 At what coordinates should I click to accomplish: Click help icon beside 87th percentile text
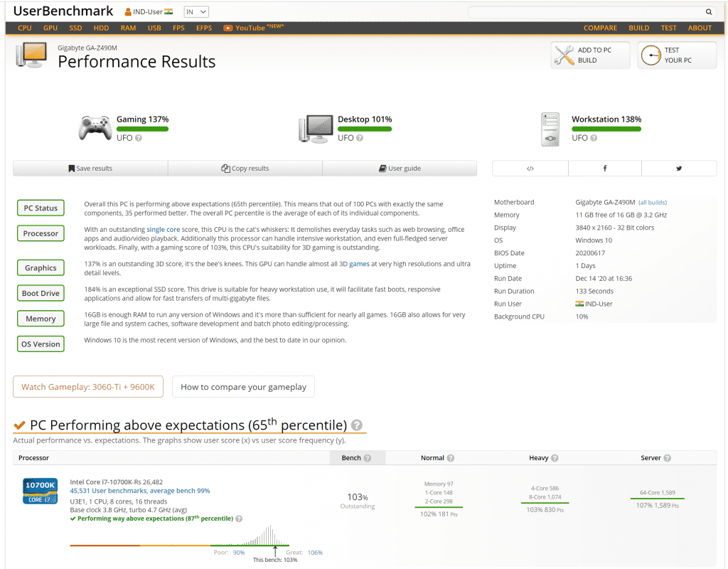239,519
